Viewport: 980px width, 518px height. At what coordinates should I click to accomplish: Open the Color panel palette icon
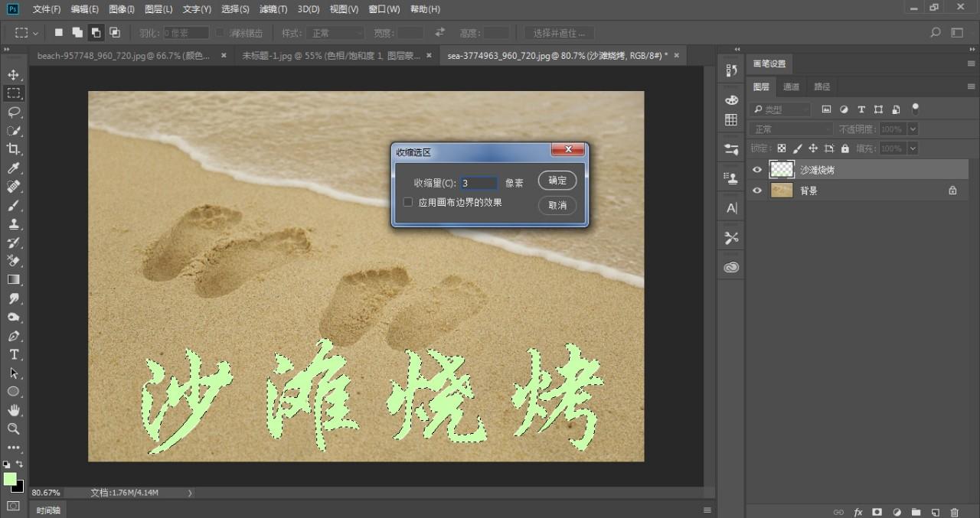coord(731,100)
